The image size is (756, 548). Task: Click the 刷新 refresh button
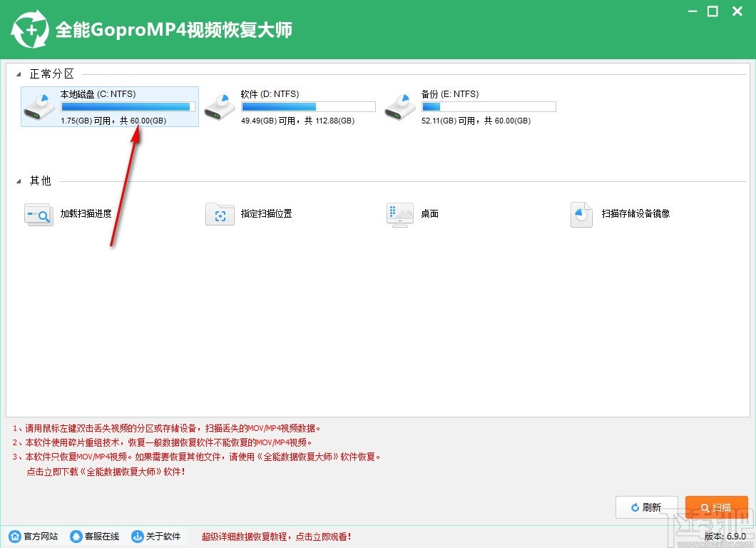[647, 507]
